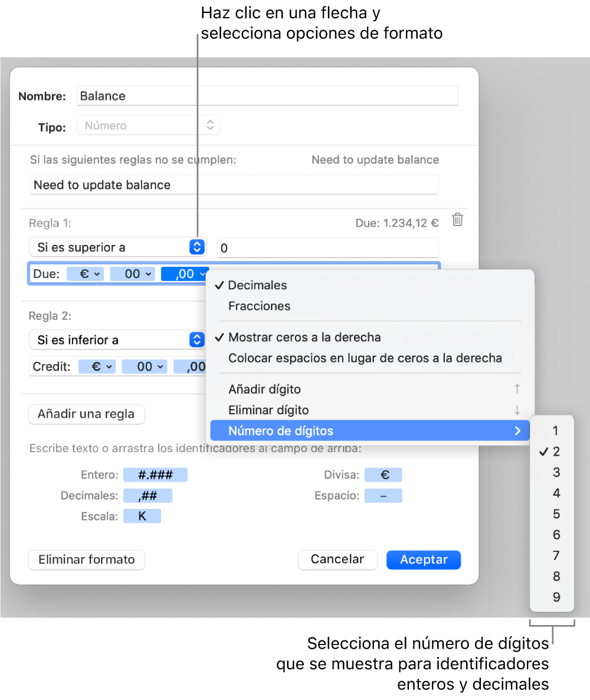
Task: Expand the 00 integer token in Credit row
Action: coord(145,367)
